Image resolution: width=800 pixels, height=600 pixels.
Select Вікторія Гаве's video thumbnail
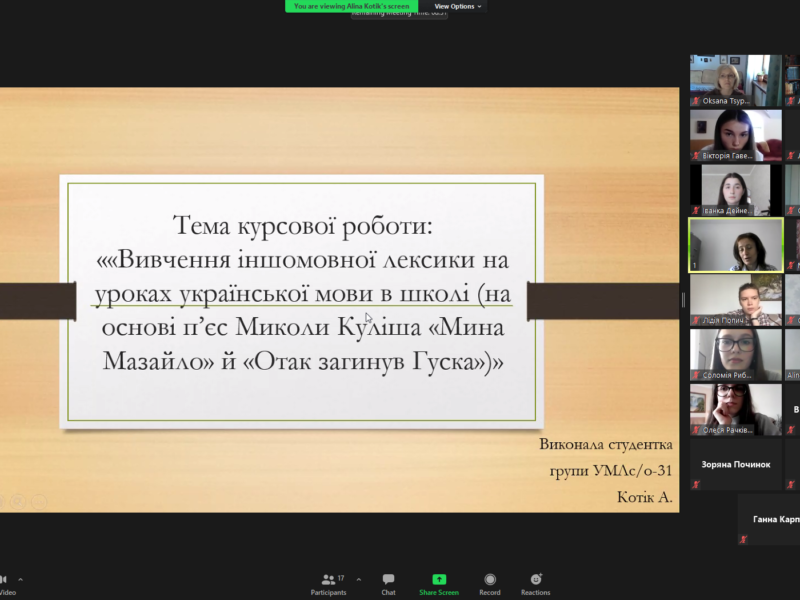pos(735,136)
